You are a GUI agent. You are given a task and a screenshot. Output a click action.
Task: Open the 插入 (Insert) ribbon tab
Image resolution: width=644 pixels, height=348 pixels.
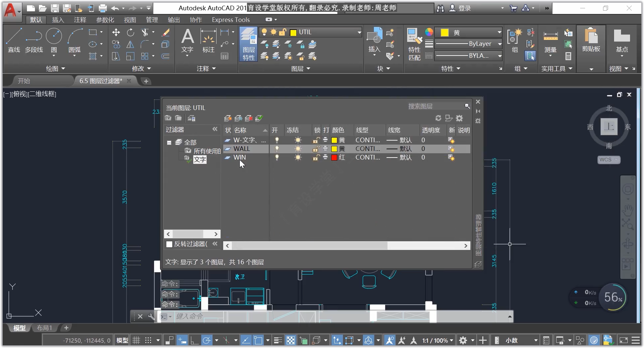click(x=58, y=20)
